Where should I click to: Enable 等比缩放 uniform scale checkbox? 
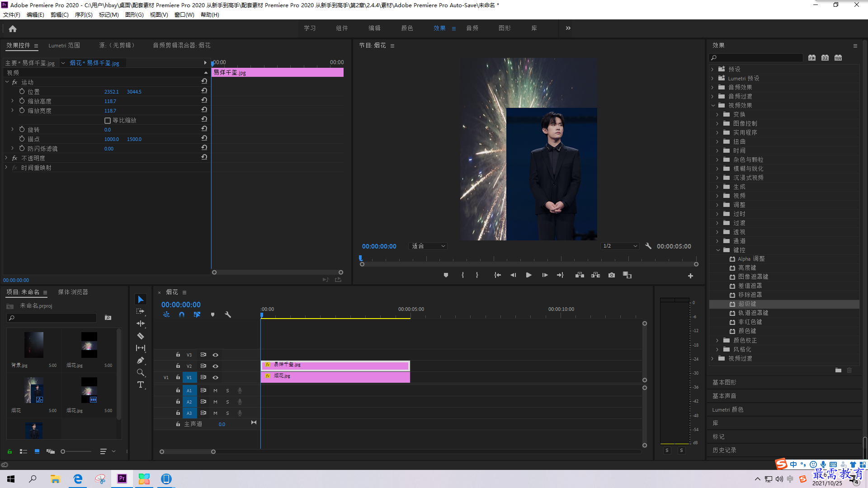coord(108,121)
